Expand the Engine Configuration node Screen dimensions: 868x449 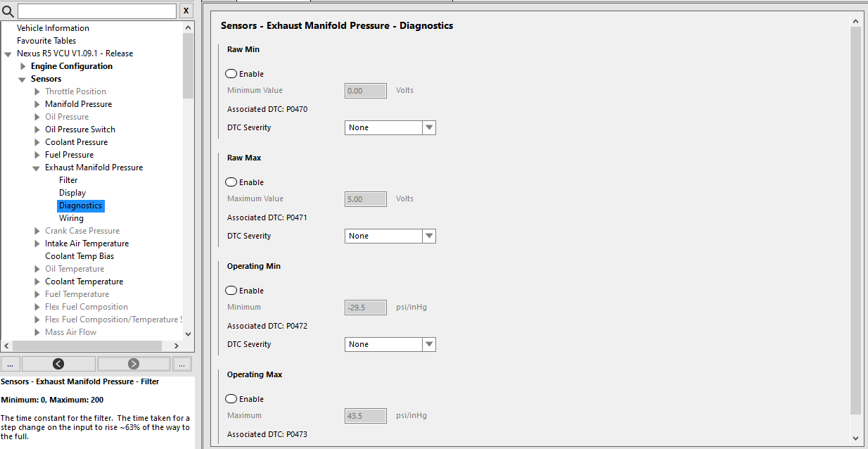coord(23,66)
